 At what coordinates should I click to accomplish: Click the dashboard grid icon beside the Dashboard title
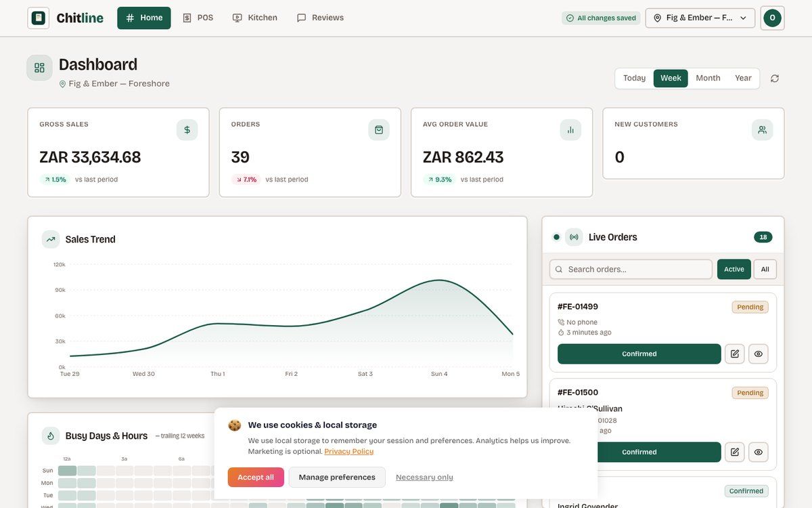tap(39, 68)
